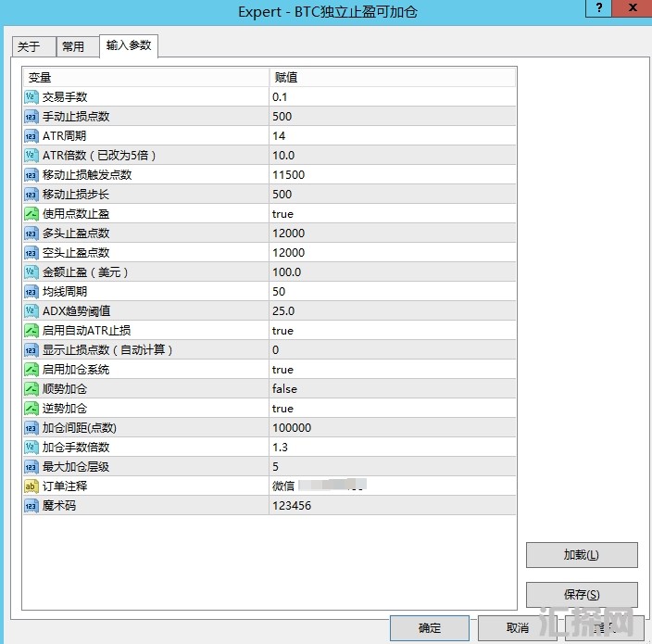Click the icon beside 移动止损触发点数
Screen dimensions: 652x644
pos(31,175)
